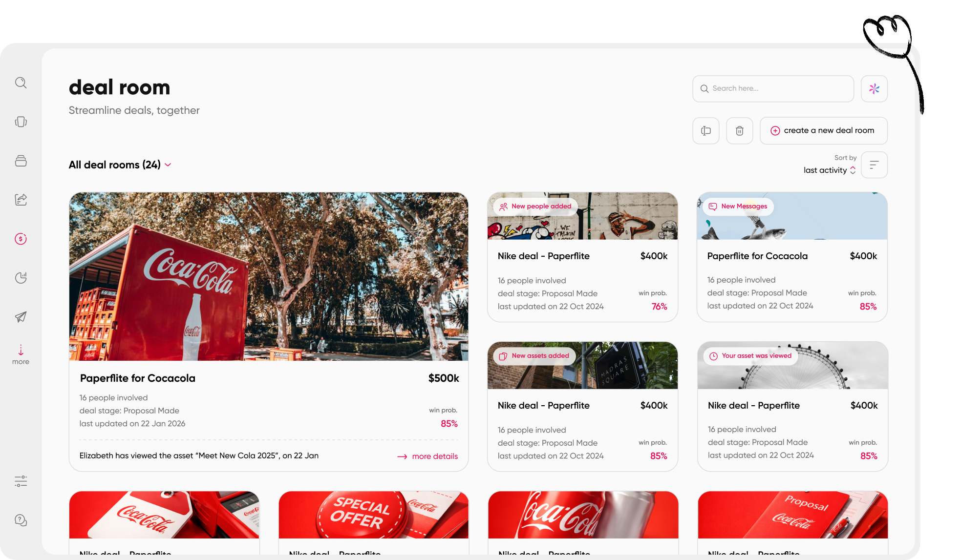961x560 pixels.
Task: Open the pie chart analytics sidebar icon
Action: 21,278
